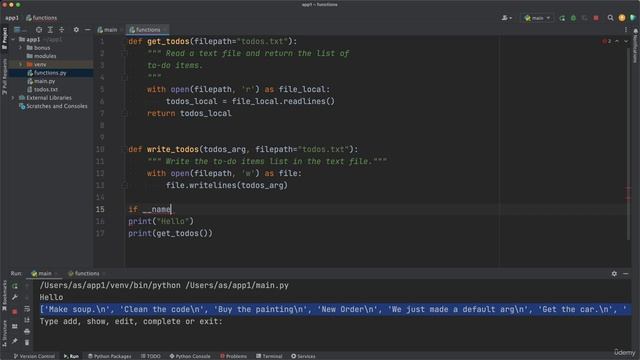Select functions tab in Run panel

point(84,273)
